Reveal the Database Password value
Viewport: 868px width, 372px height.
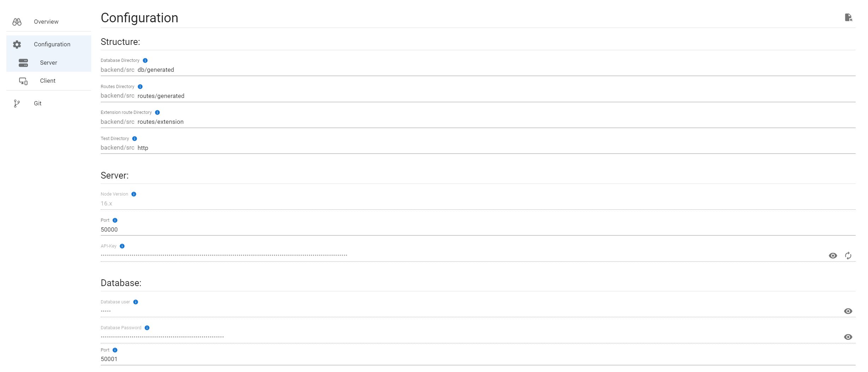click(x=848, y=337)
